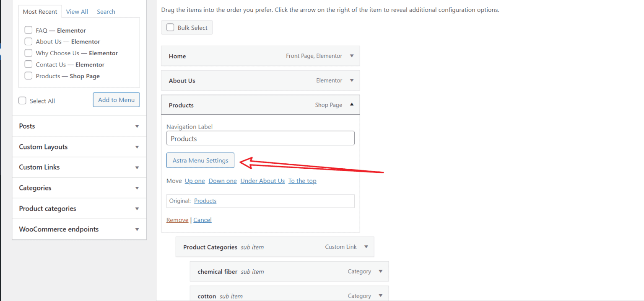Tick the Select All checkbox
The width and height of the screenshot is (644, 301).
coord(23,101)
